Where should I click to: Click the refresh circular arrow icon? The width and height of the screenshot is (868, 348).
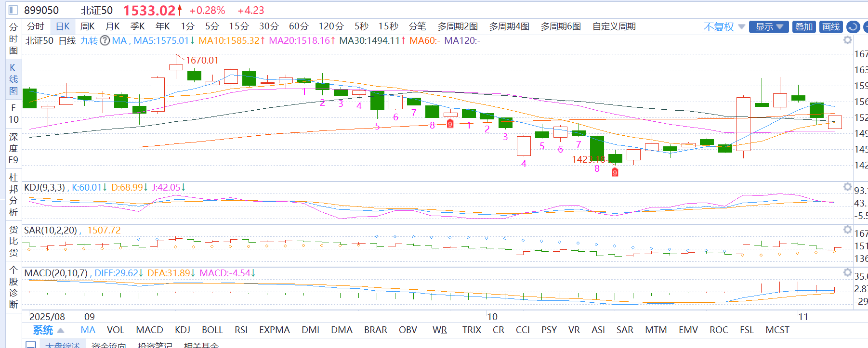click(853, 27)
